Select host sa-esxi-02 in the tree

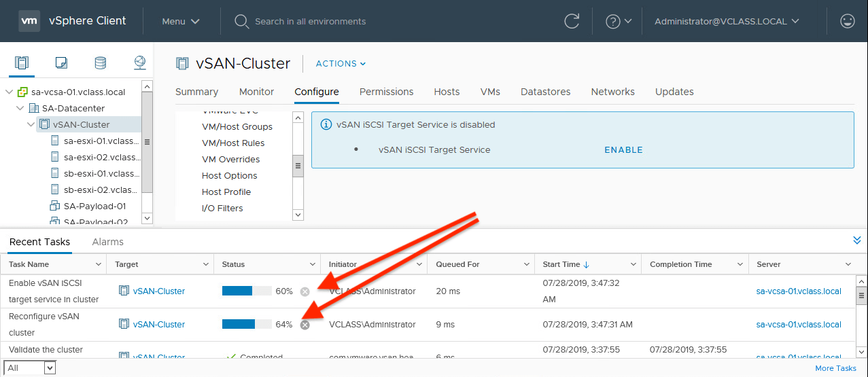101,157
